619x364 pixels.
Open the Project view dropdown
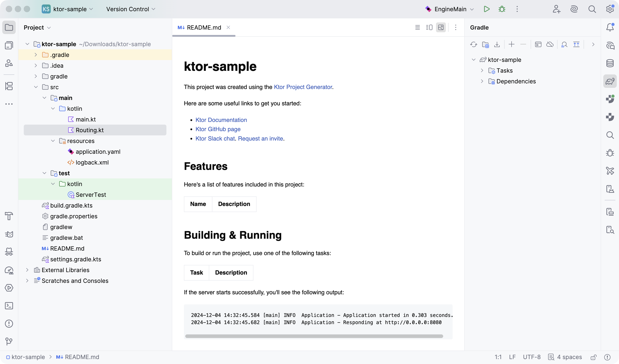(37, 28)
